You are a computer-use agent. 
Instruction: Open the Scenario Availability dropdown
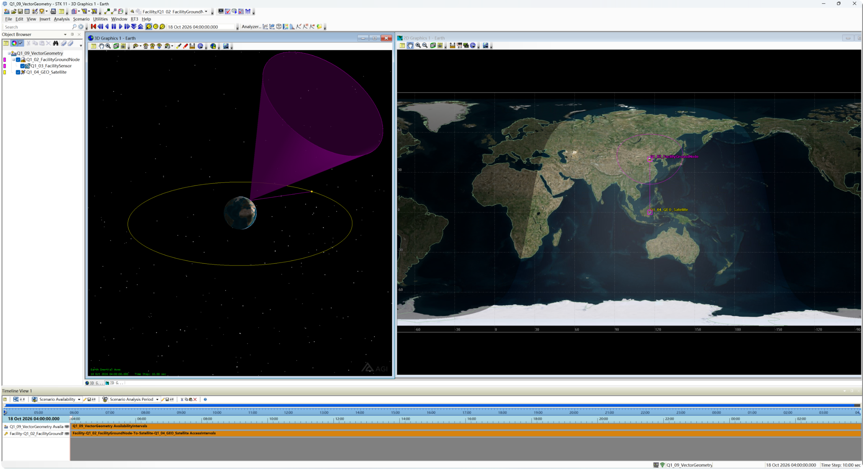point(79,399)
